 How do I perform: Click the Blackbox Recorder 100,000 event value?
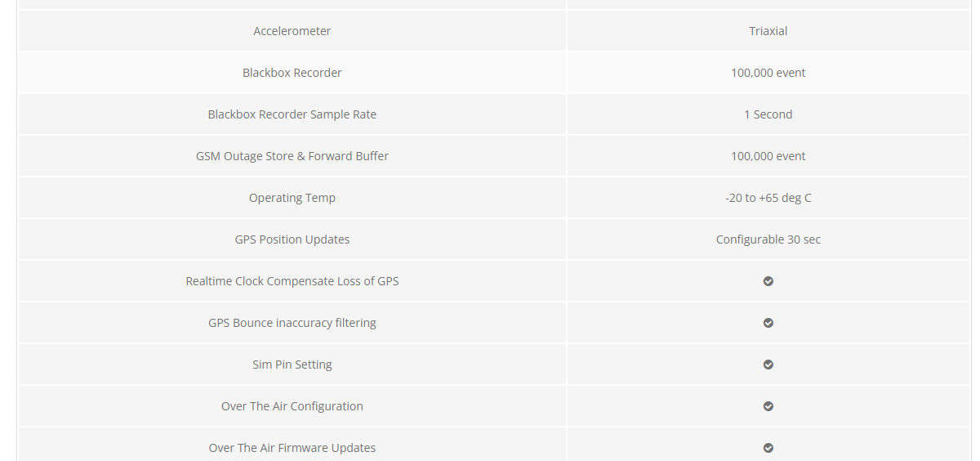click(768, 73)
